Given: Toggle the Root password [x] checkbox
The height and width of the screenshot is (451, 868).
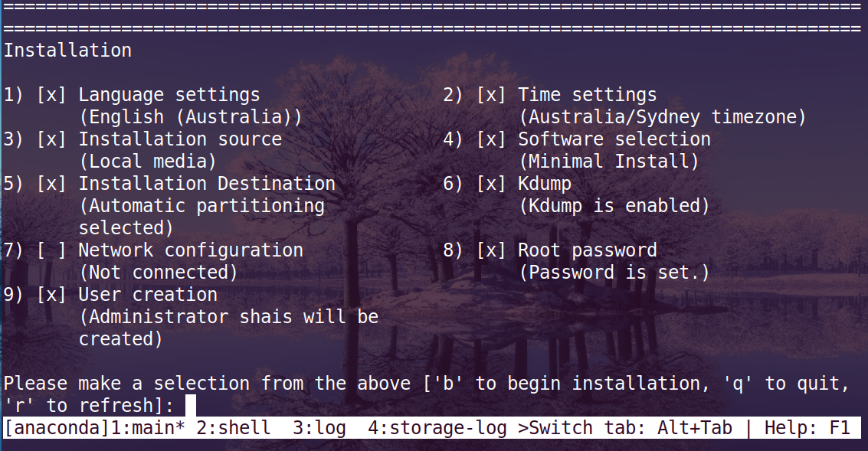Looking at the screenshot, I should point(491,250).
